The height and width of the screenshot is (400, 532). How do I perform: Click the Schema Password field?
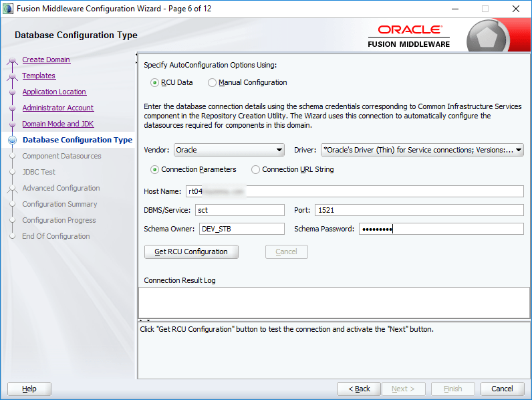point(441,229)
